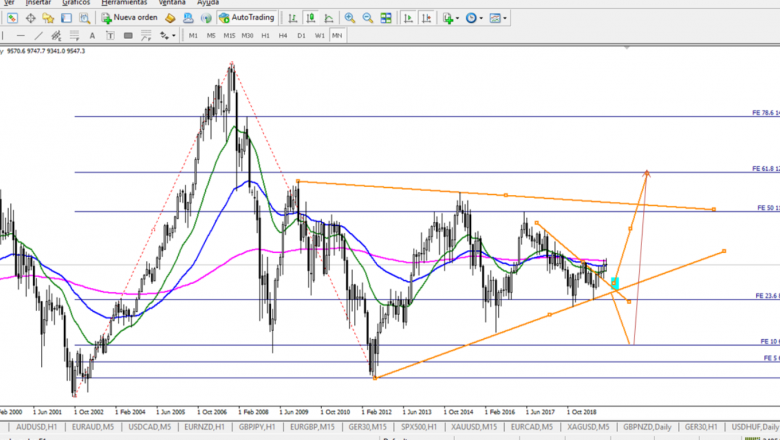Click the arrows objects icon
Image resolution: width=780 pixels, height=440 pixels.
pos(164,36)
